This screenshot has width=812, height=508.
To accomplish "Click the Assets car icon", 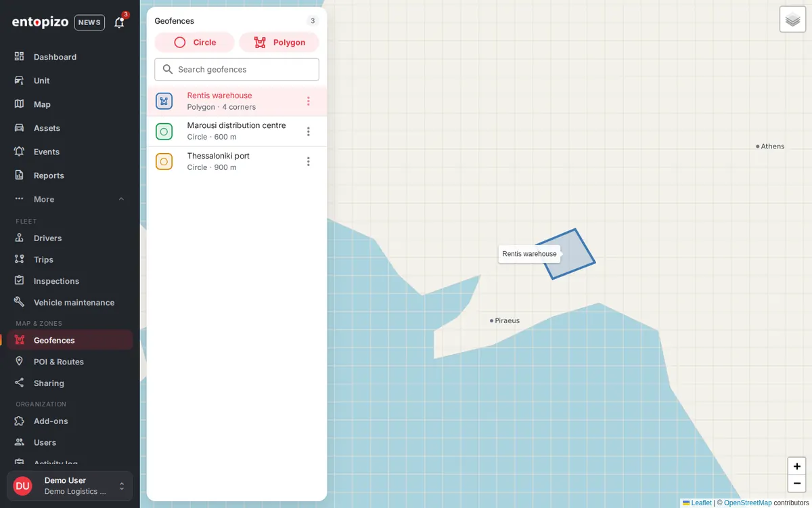I will pyautogui.click(x=19, y=128).
